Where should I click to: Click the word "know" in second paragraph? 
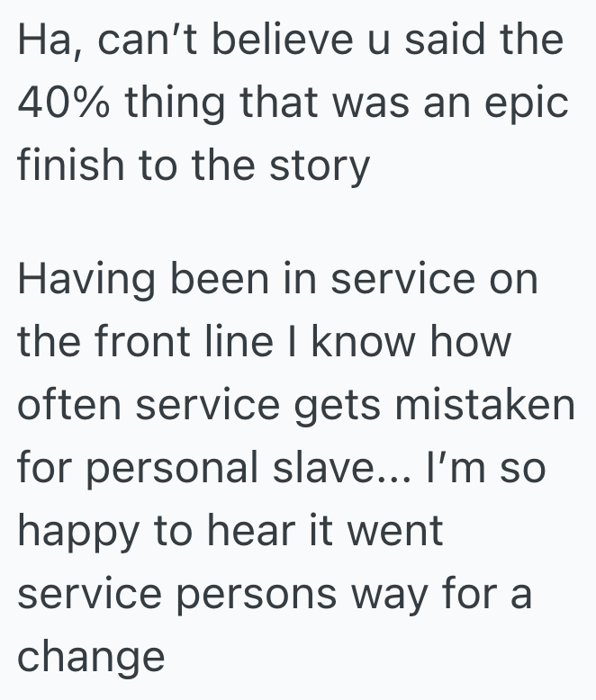point(370,342)
